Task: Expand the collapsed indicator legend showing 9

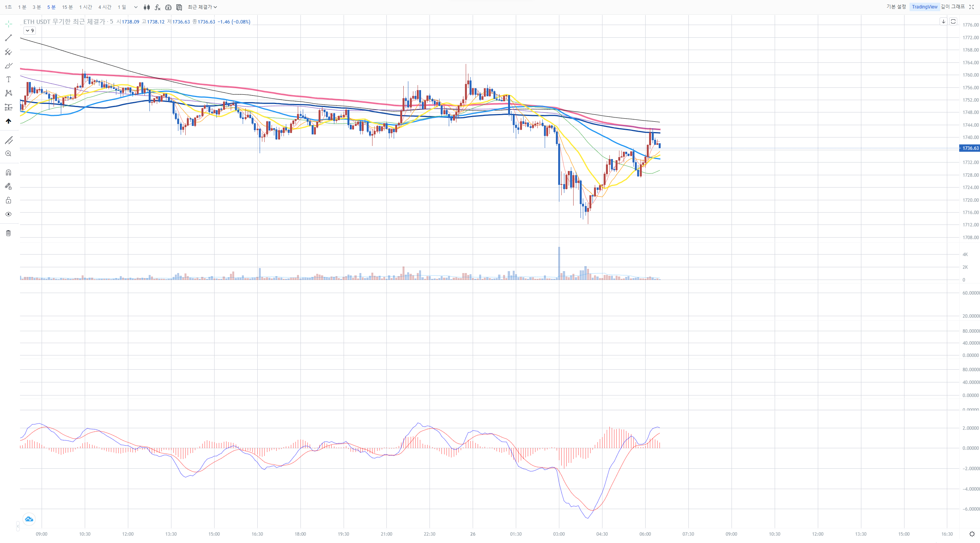Action: 30,31
